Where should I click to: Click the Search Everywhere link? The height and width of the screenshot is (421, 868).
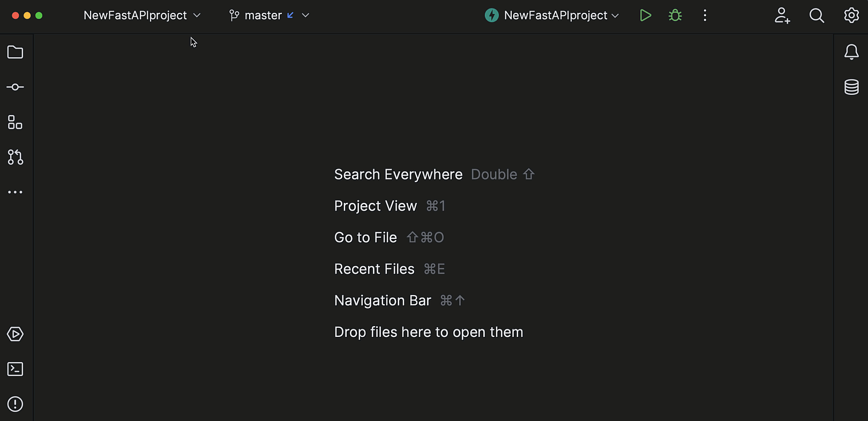pos(398,174)
